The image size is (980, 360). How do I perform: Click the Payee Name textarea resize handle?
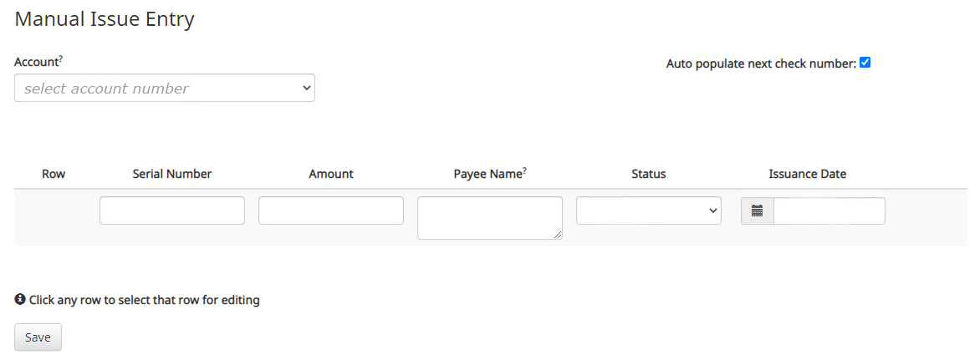tap(558, 236)
